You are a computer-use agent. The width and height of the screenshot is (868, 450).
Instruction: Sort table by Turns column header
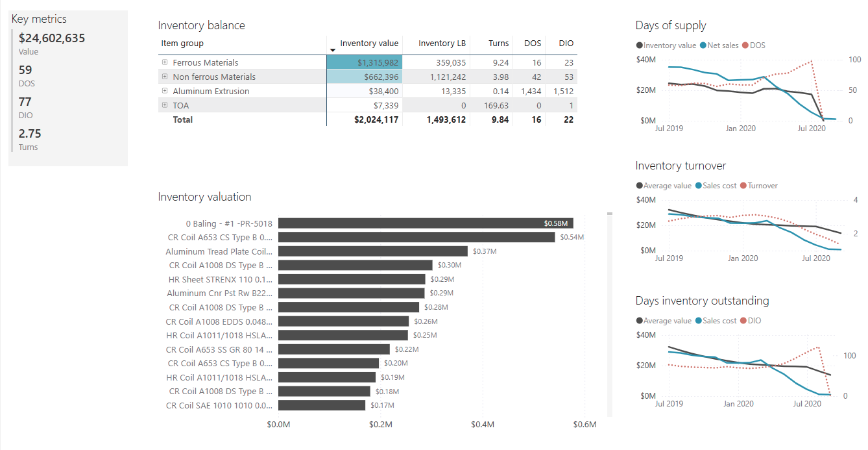click(498, 44)
